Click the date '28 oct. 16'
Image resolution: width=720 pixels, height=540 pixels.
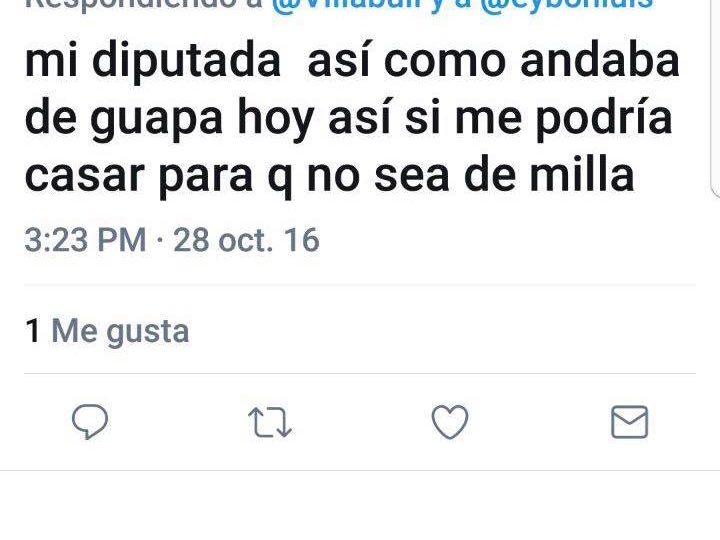[246, 240]
